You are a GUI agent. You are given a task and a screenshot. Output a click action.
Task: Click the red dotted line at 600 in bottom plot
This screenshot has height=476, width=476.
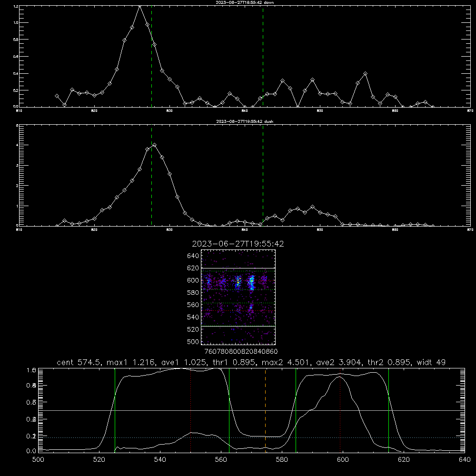[340, 410]
